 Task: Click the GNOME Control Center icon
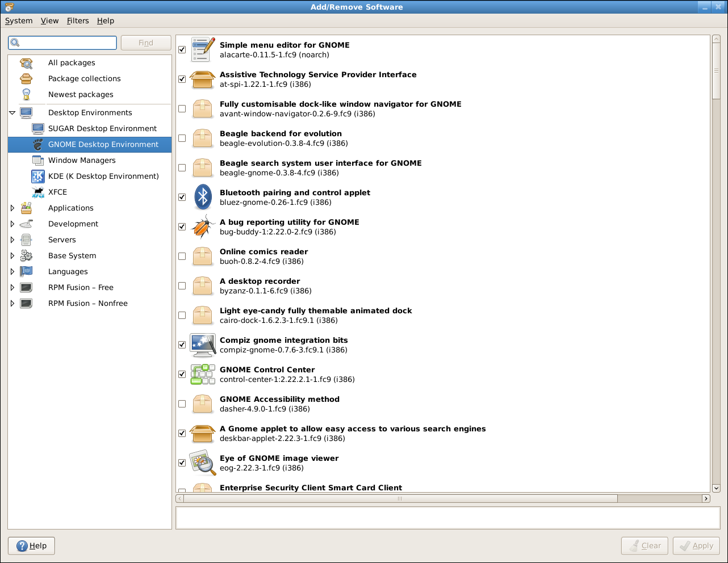203,374
